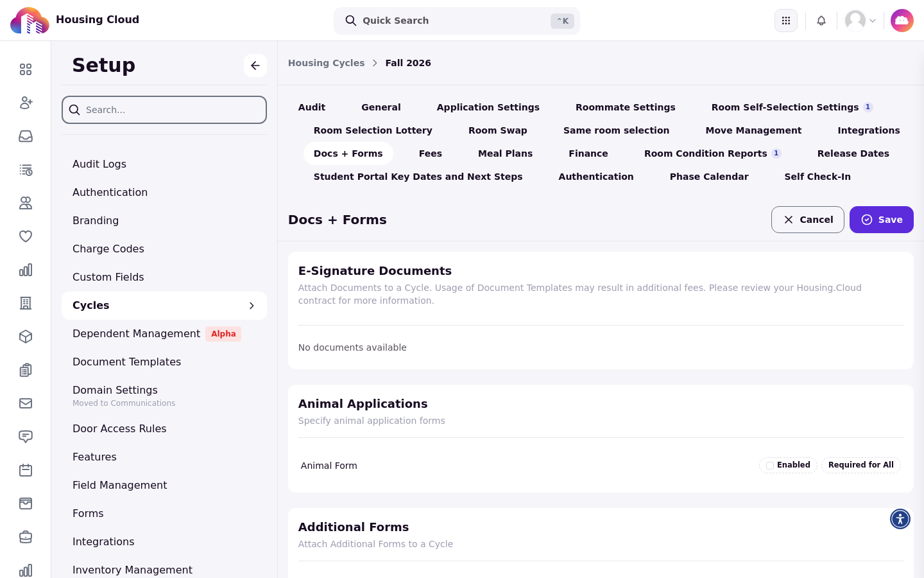Viewport: 924px width, 578px height.
Task: Open the apps grid launcher icon
Action: [786, 21]
